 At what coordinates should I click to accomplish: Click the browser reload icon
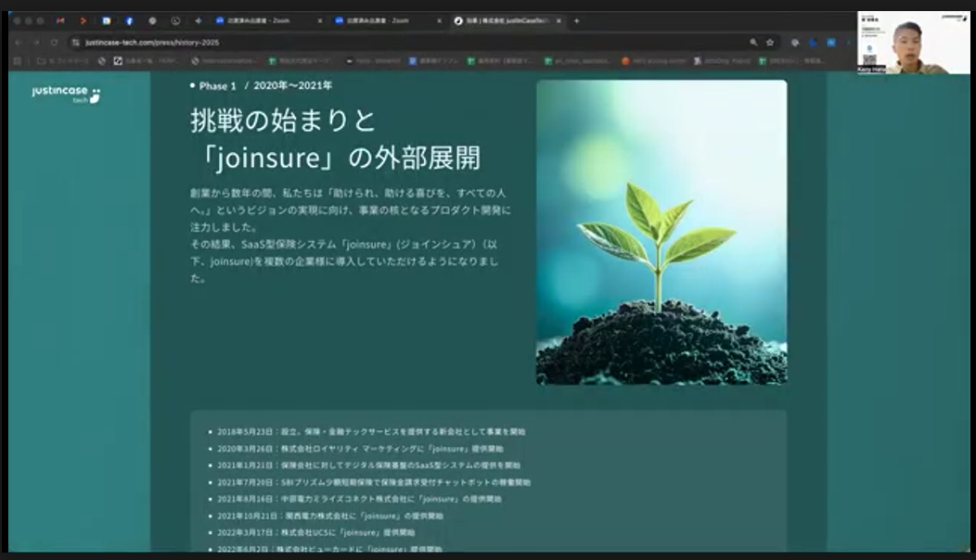pyautogui.click(x=54, y=42)
